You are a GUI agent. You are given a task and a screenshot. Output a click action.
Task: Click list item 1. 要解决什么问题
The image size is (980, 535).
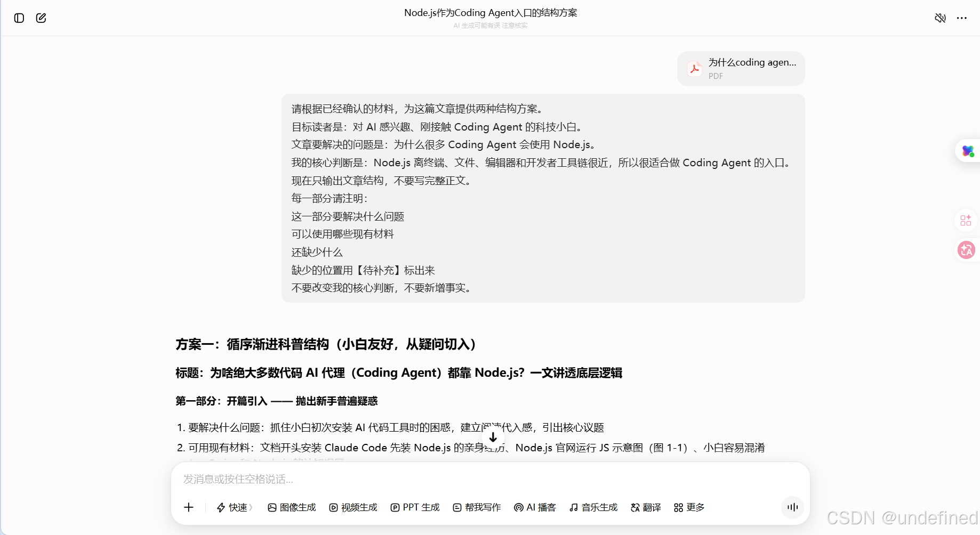pyautogui.click(x=390, y=427)
